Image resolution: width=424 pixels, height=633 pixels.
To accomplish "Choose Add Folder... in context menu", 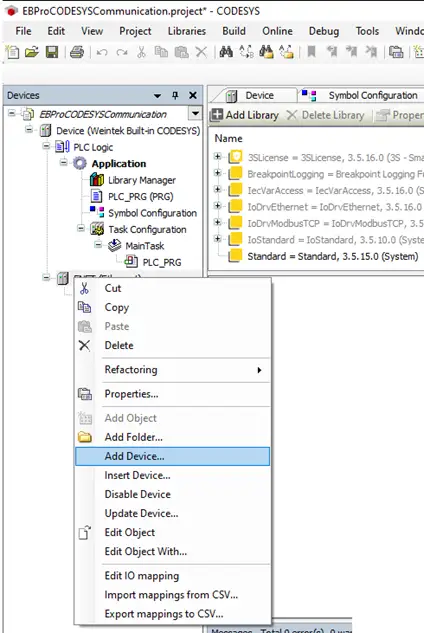I will pos(172,437).
